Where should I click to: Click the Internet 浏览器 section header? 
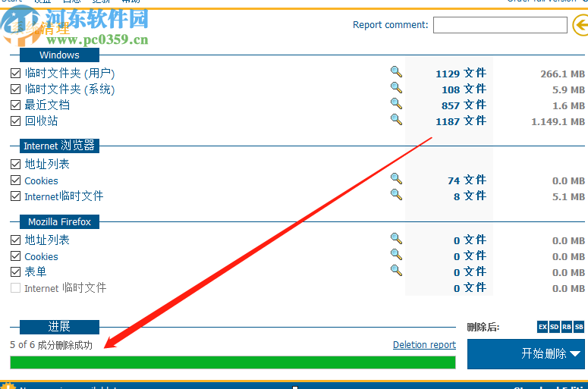59,146
